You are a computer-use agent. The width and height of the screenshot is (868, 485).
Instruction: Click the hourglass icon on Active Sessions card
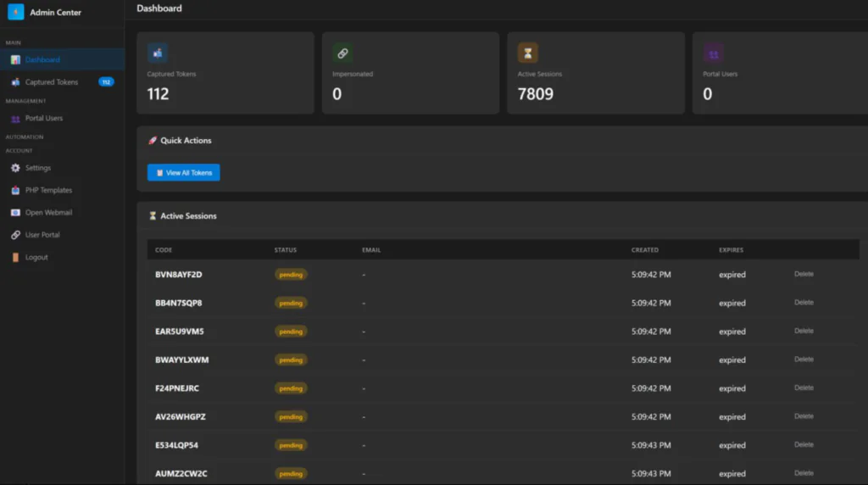coord(528,53)
